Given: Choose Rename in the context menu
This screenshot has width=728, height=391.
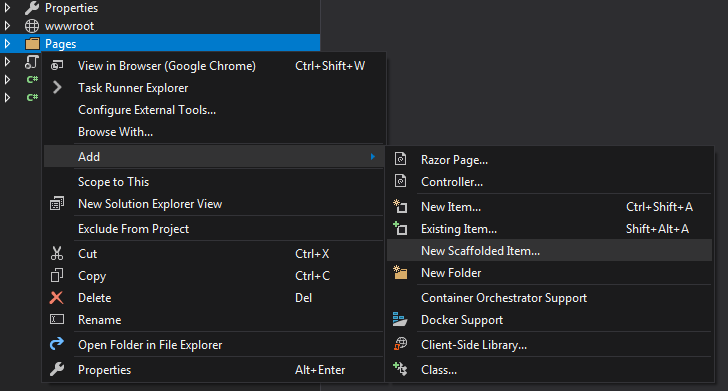Looking at the screenshot, I should pos(214,319).
